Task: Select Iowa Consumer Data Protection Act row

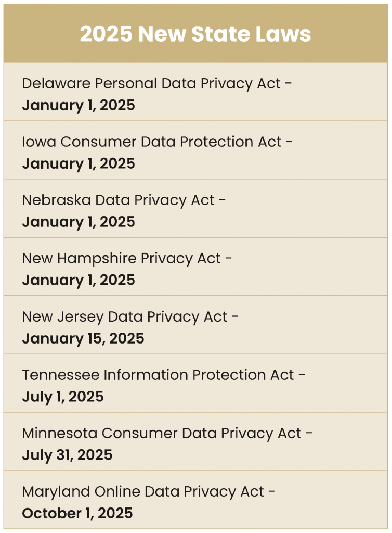Action: click(195, 150)
